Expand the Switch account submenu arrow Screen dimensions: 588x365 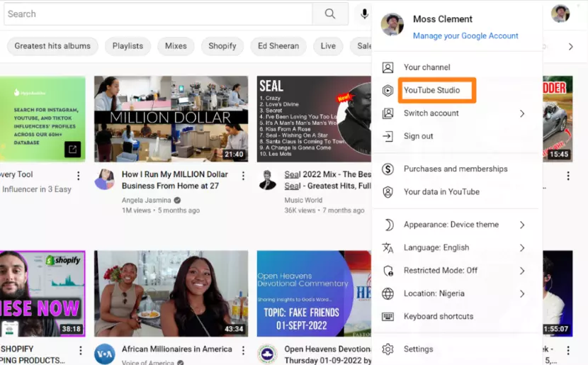point(522,113)
